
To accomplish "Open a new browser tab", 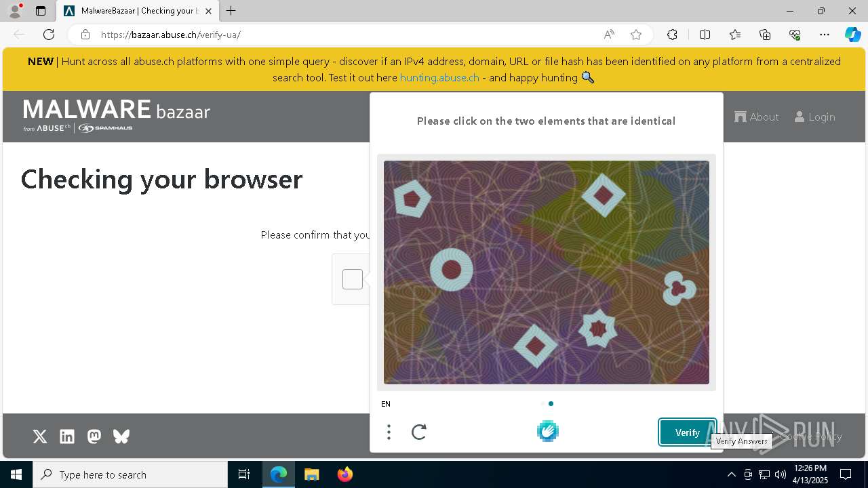I will pyautogui.click(x=231, y=11).
